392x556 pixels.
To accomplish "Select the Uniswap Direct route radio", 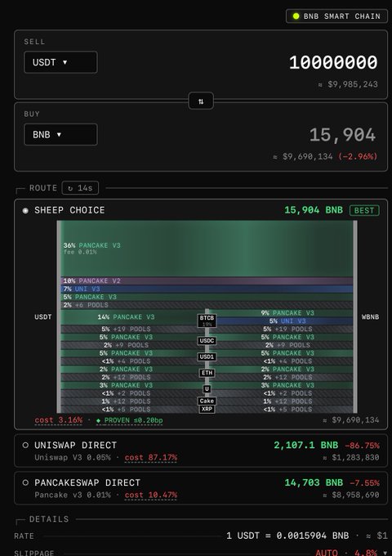I will [25, 445].
